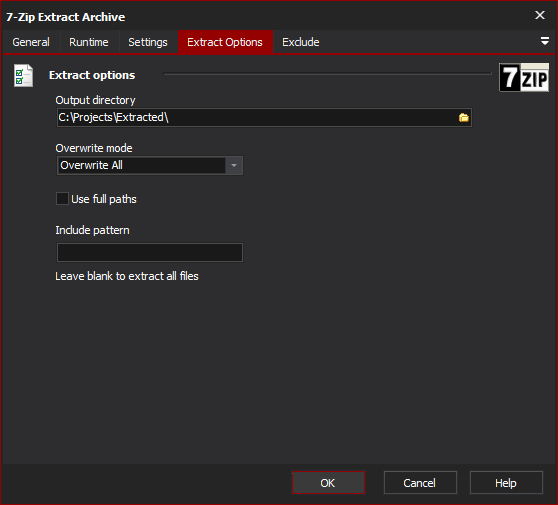This screenshot has width=558, height=505.
Task: Switch to the Runtime tab
Action: click(89, 42)
